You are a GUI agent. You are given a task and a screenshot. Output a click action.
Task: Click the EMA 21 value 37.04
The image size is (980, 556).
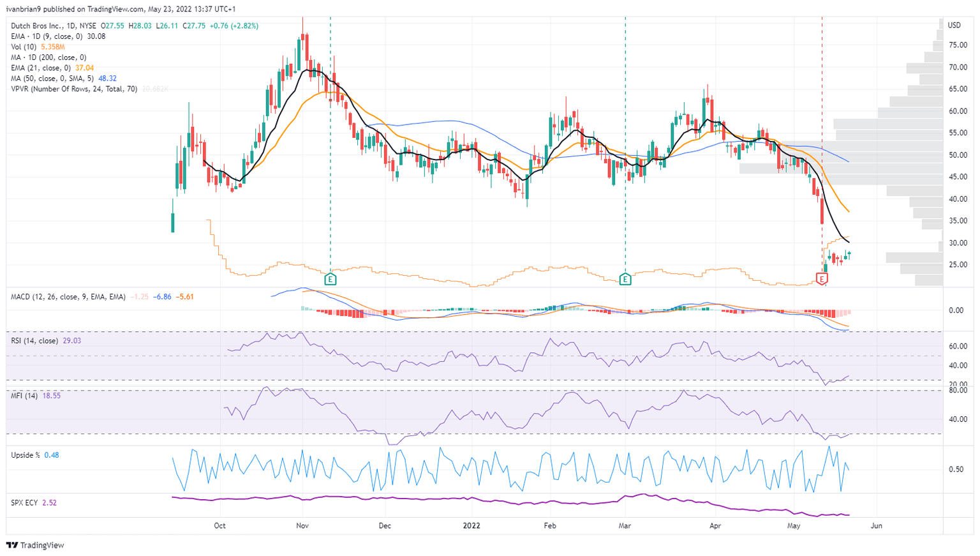coord(84,68)
